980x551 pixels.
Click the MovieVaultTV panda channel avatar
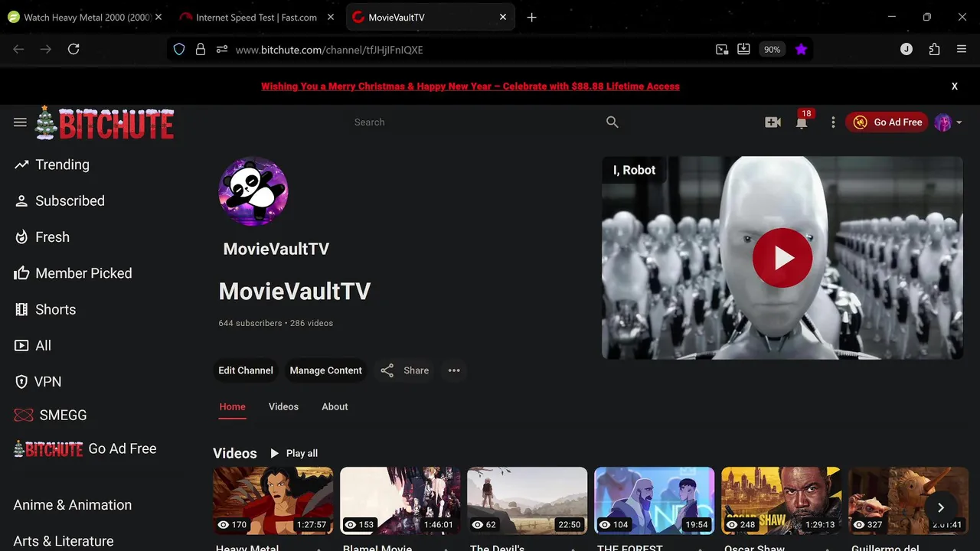pos(253,191)
